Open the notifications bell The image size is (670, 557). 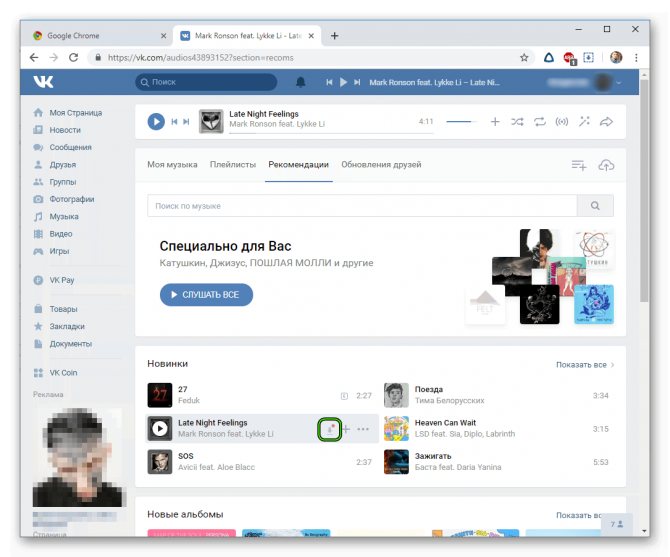300,82
